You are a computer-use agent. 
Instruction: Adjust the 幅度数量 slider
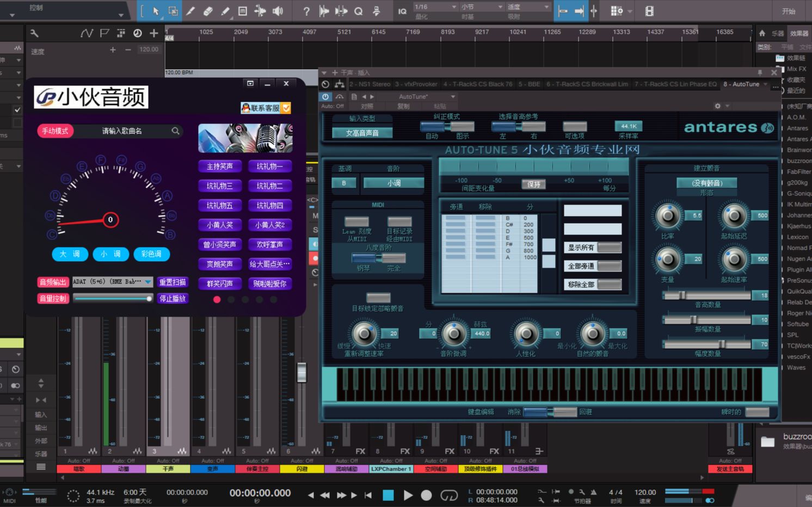click(x=706, y=344)
